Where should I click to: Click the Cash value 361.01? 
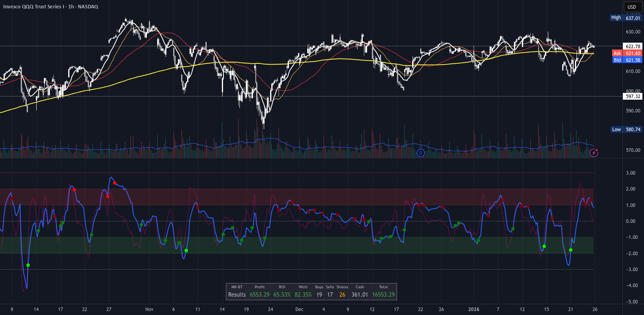(360, 295)
